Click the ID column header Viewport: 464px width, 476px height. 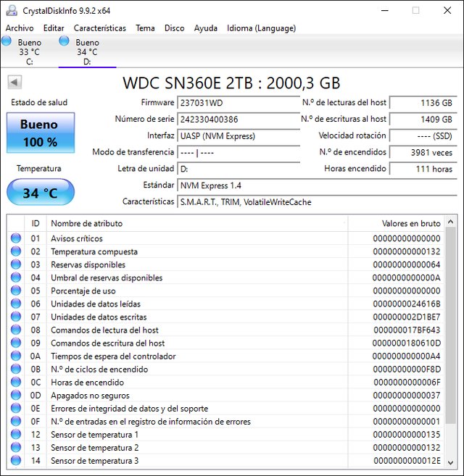click(36, 223)
